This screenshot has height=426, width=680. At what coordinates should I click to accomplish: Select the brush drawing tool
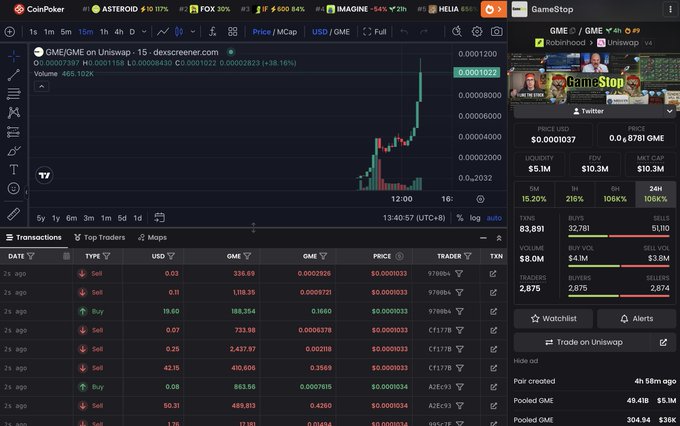[x=13, y=151]
